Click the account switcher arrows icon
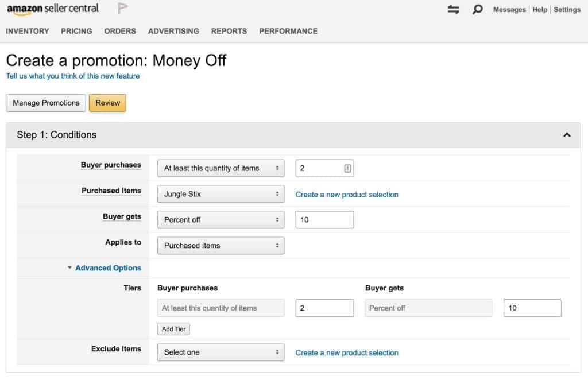 [x=453, y=9]
